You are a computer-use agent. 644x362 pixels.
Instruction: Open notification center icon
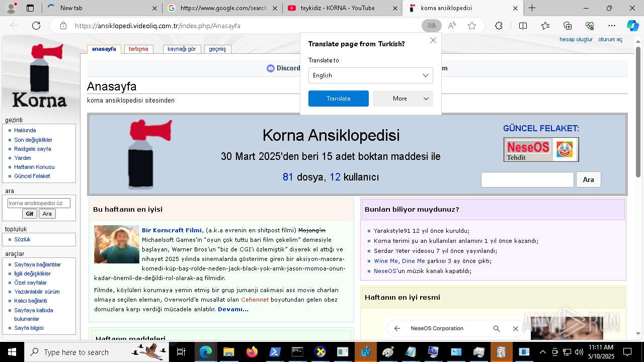[x=627, y=352]
